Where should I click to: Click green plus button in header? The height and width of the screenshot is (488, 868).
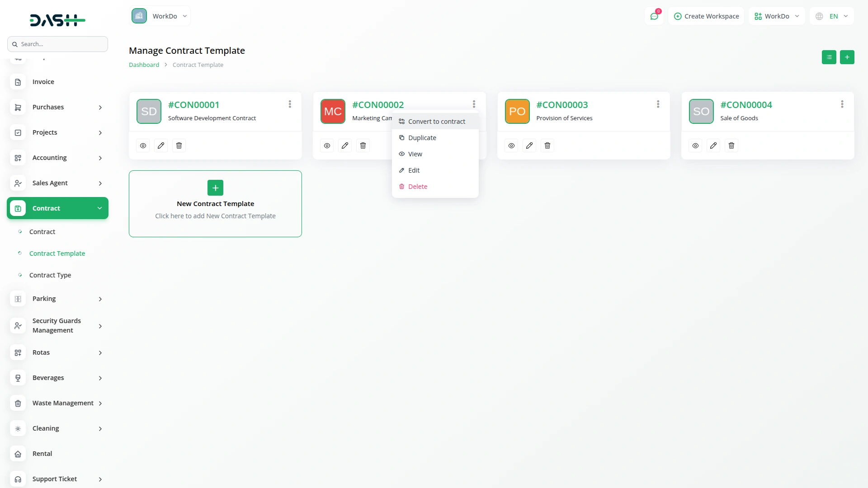click(847, 57)
